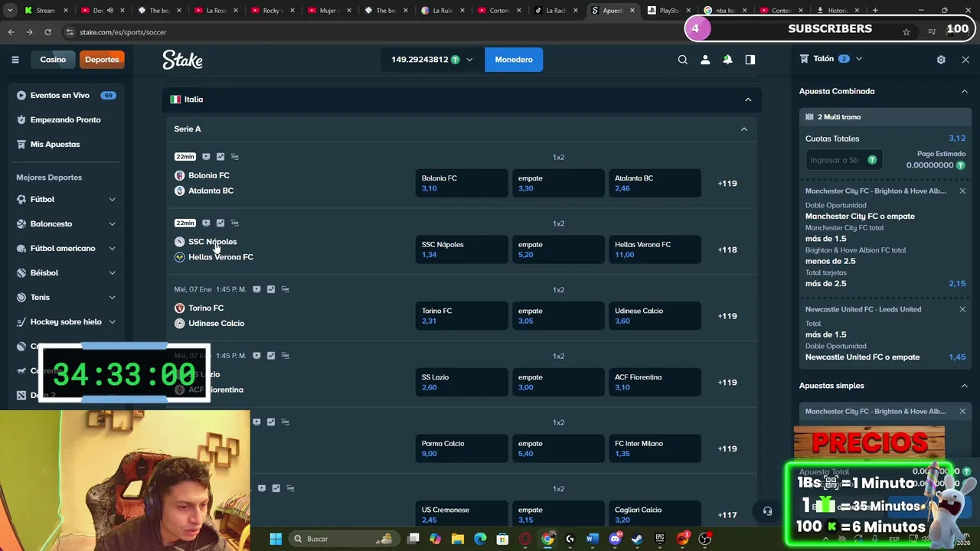Expand Fútbol sport menu
Screen dimensions: 980x551
point(113,200)
